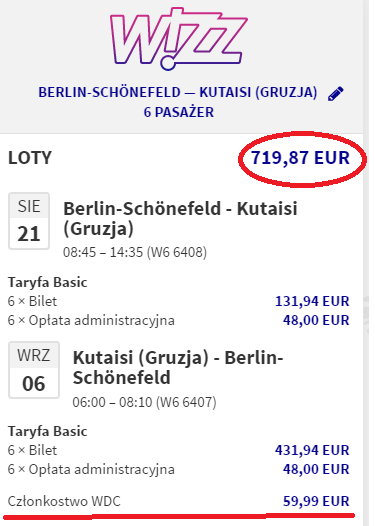Select the Berlin-Schönefeld - Kutaisi outbound flight title

(180, 218)
